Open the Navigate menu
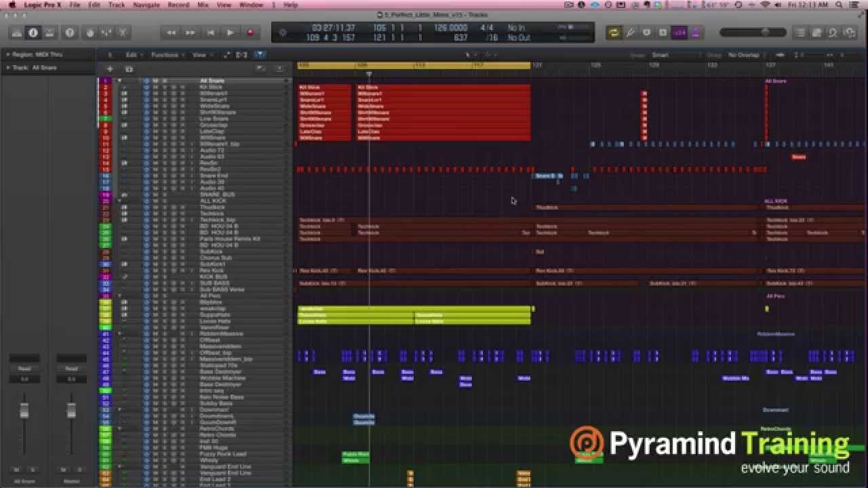868x488 pixels. coord(146,5)
